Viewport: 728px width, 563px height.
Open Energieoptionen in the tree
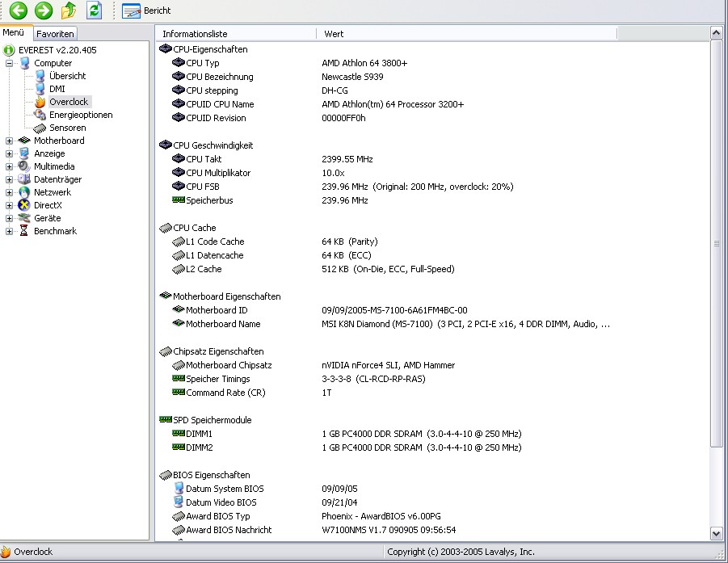pos(81,115)
